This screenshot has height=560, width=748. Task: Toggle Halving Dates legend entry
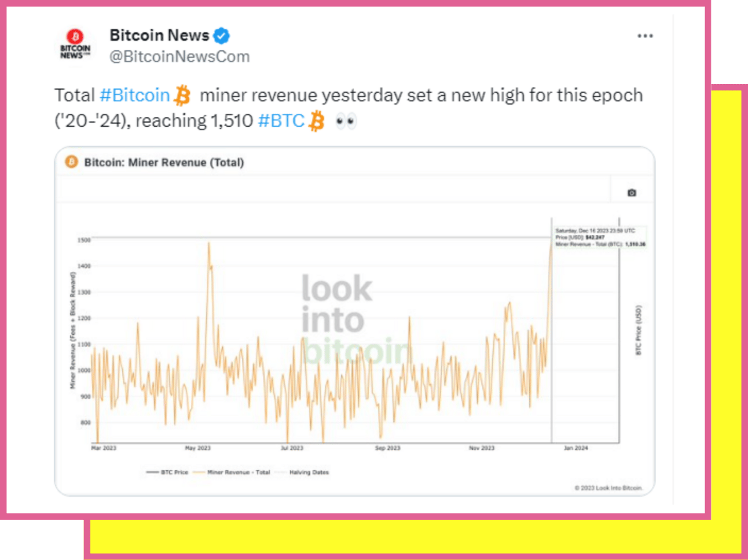pos(302,473)
